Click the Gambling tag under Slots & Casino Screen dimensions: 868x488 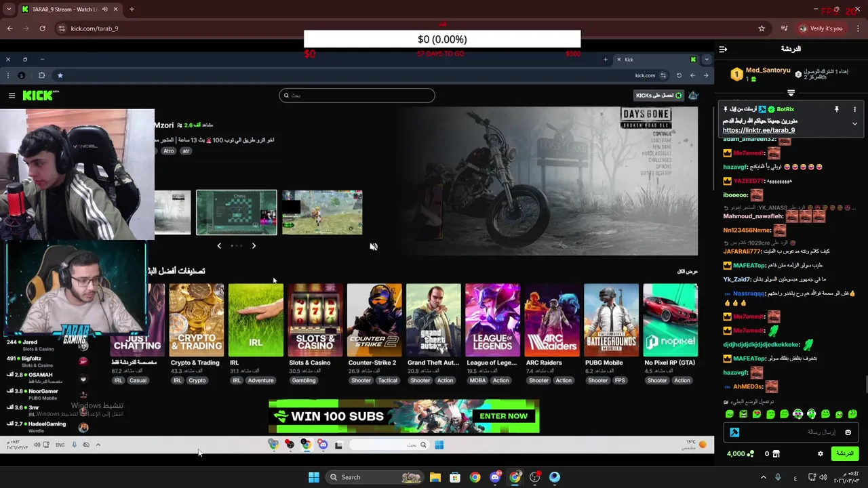coord(304,380)
